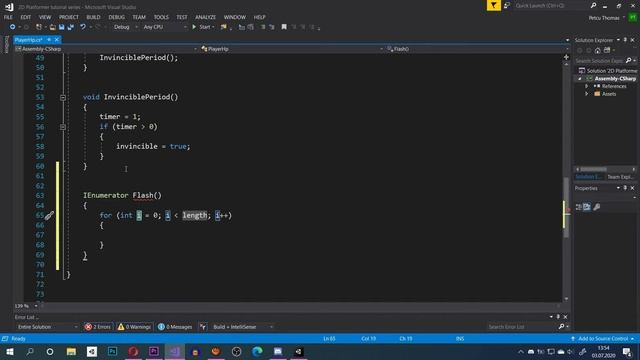Viewport: 640px width, 360px height.
Task: Toggle auto-hide pin on Error List panel
Action: (558, 317)
